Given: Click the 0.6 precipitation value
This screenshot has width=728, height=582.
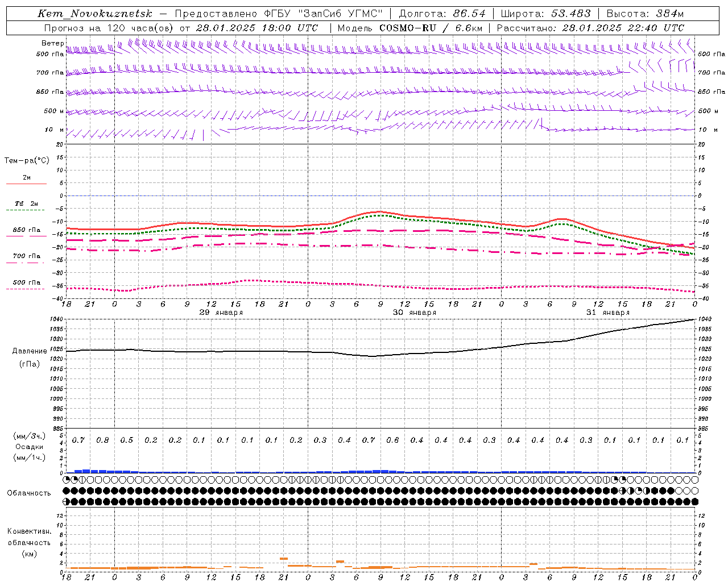Looking at the screenshot, I should 392,440.
